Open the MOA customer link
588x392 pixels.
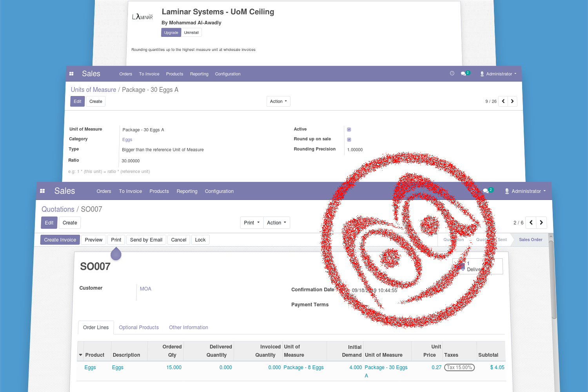(145, 289)
